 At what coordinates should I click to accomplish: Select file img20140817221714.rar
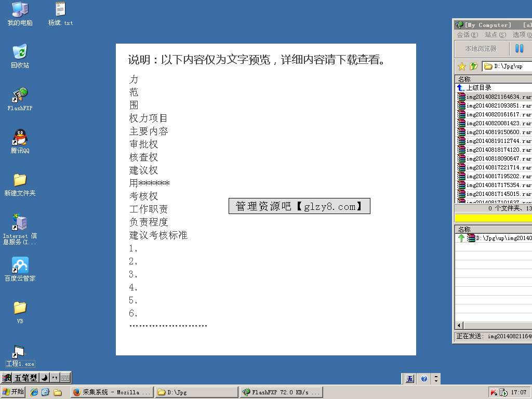pyautogui.click(x=494, y=167)
